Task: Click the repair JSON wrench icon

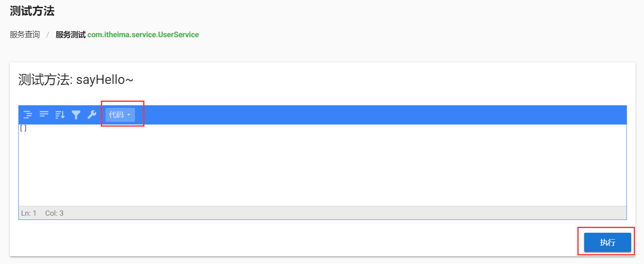Action: (92, 115)
